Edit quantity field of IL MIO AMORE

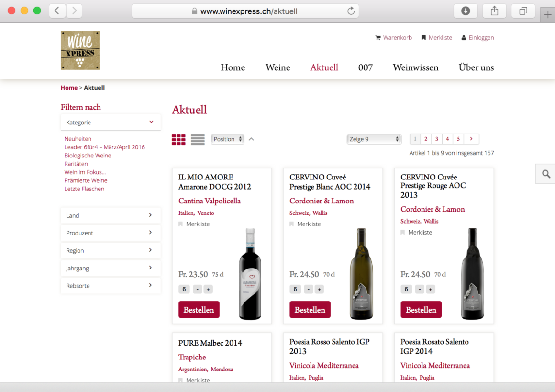click(184, 289)
